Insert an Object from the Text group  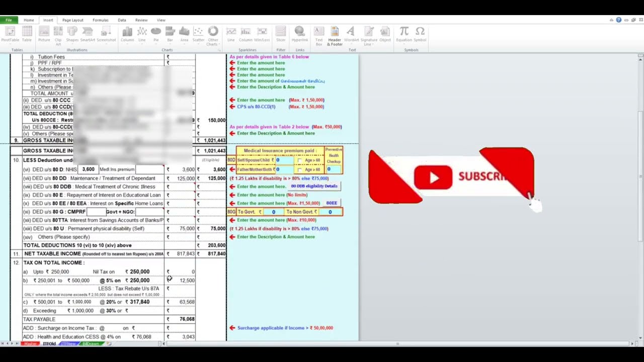[385, 34]
